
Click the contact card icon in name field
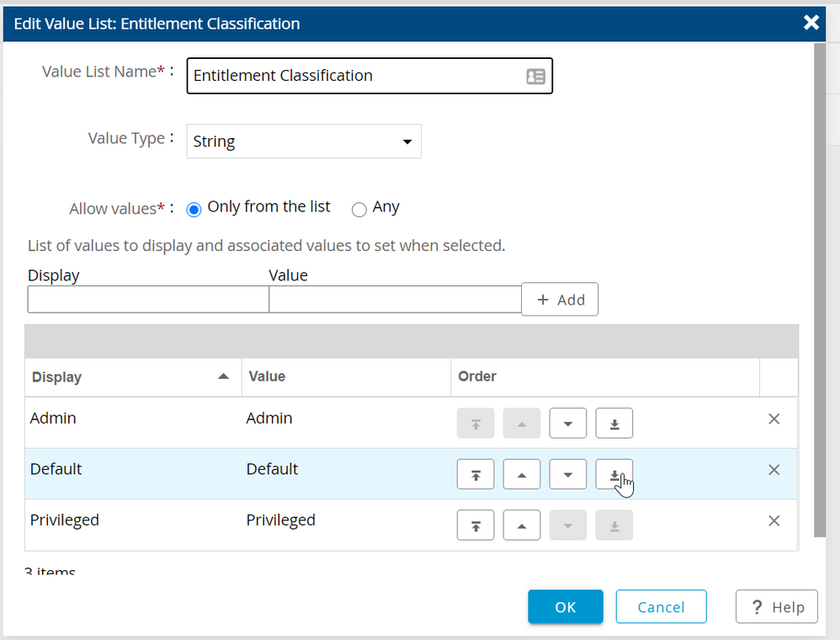coord(535,76)
